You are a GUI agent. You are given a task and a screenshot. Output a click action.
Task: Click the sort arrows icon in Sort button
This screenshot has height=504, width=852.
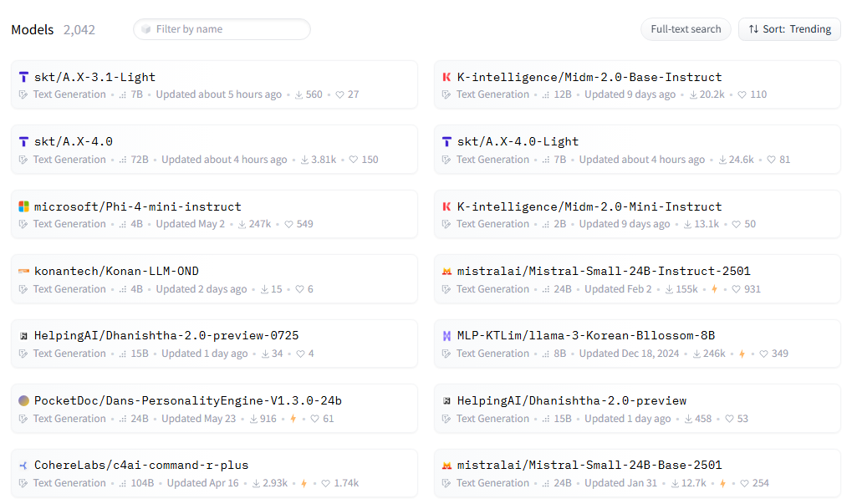[753, 28]
